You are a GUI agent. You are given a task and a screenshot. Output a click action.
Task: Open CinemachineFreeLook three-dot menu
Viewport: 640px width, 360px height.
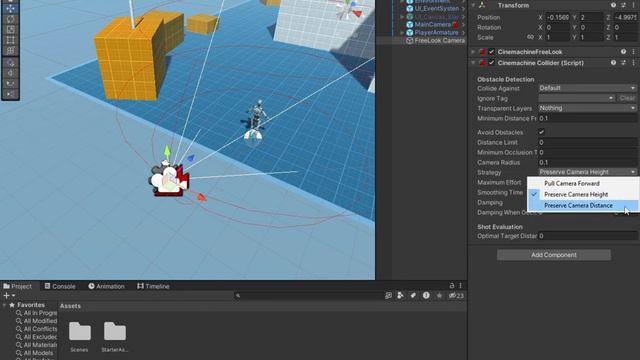coord(633,52)
